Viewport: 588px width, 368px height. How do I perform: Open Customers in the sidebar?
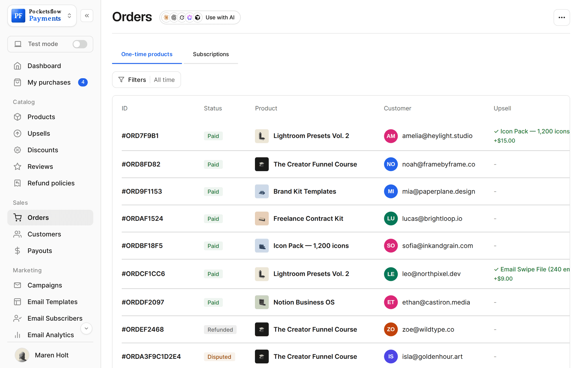tap(50, 234)
